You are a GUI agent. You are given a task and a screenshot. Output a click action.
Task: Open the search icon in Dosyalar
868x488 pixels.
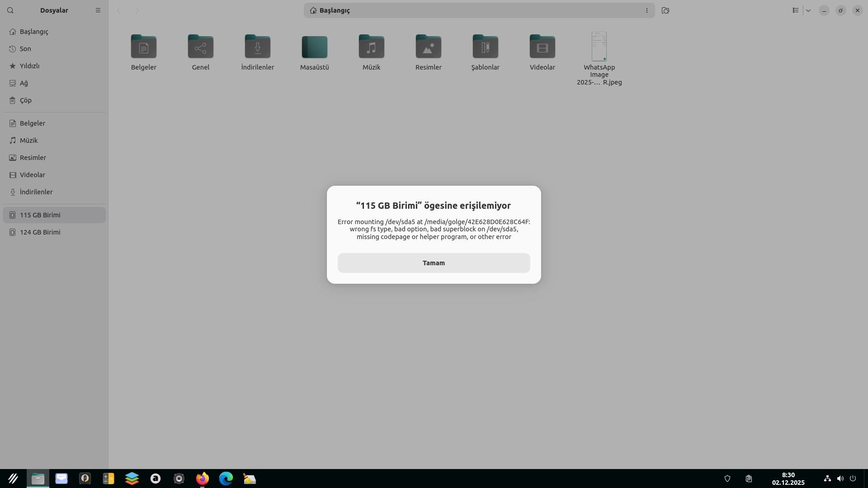point(10,10)
